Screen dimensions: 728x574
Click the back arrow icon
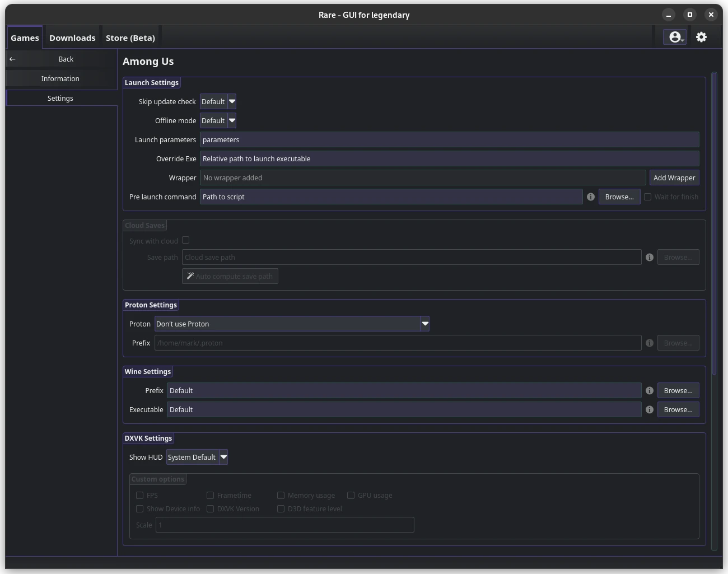pos(12,59)
